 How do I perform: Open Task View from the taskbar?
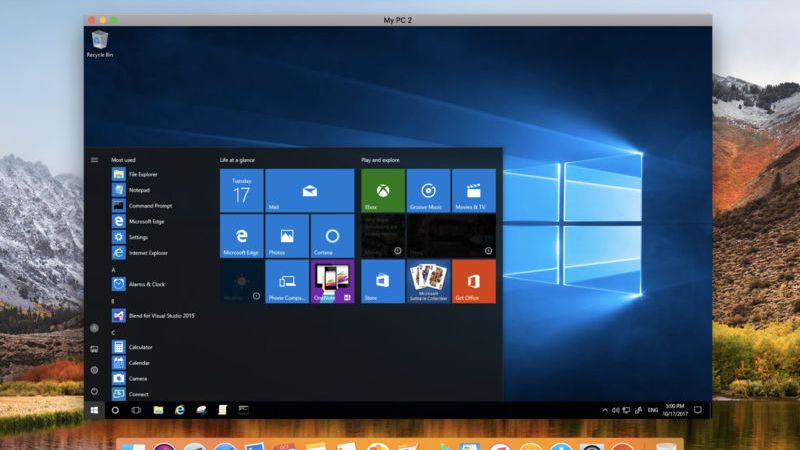[x=136, y=410]
